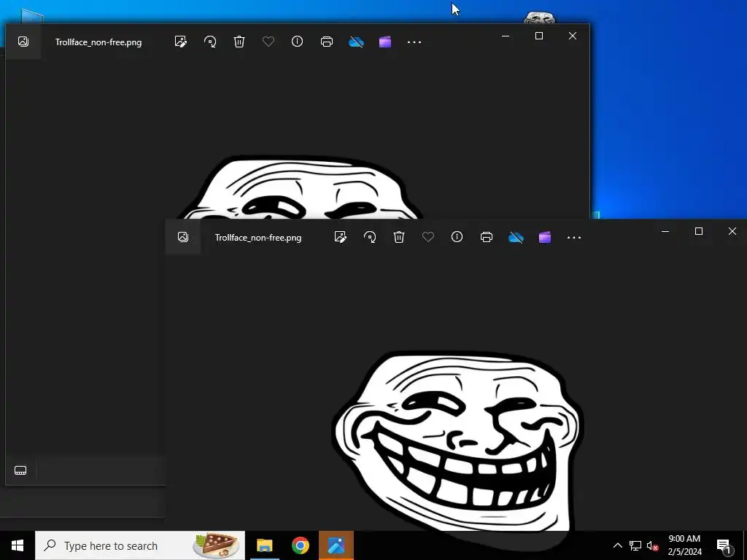Minimize the front Photos window
This screenshot has height=560, width=747.
tap(665, 231)
